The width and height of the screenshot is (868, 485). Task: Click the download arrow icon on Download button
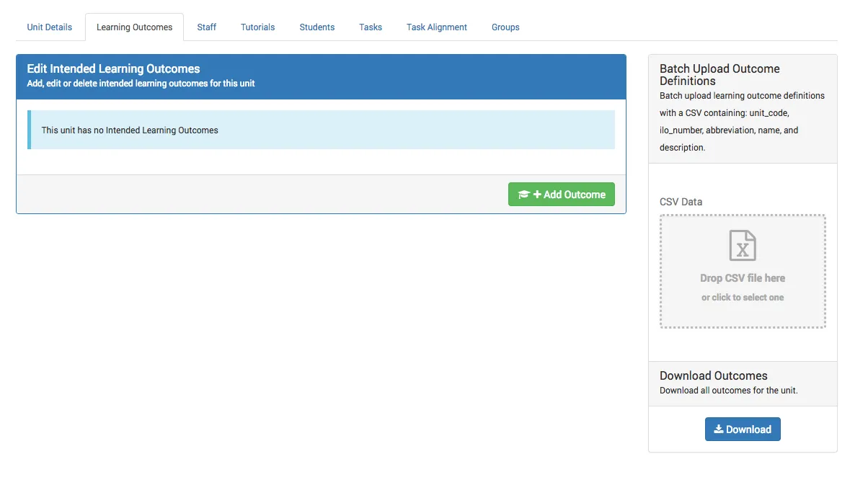pos(719,429)
